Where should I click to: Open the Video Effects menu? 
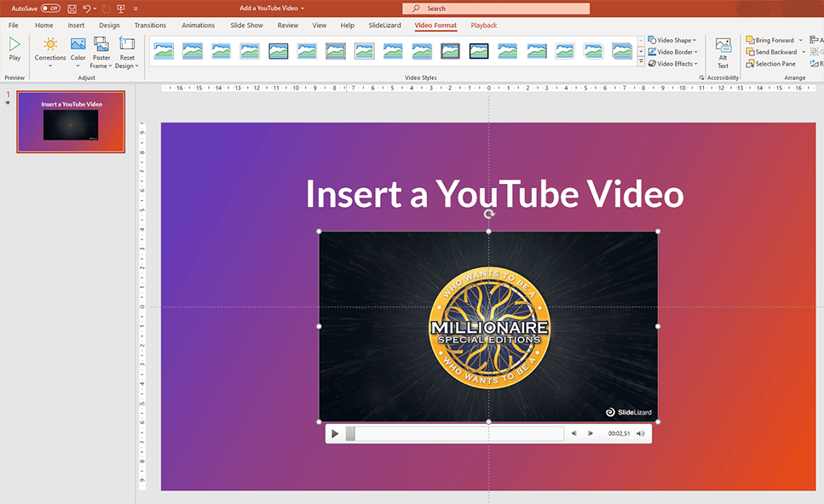672,63
